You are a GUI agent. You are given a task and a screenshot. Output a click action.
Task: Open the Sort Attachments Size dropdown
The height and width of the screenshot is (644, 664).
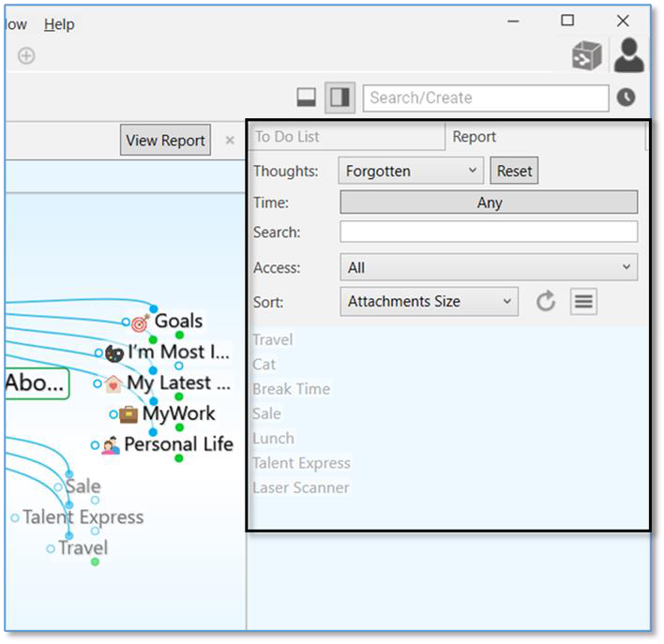coord(429,301)
